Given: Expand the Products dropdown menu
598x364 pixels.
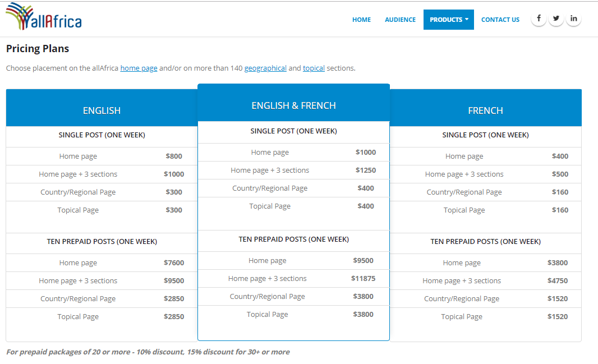Looking at the screenshot, I should tap(449, 20).
